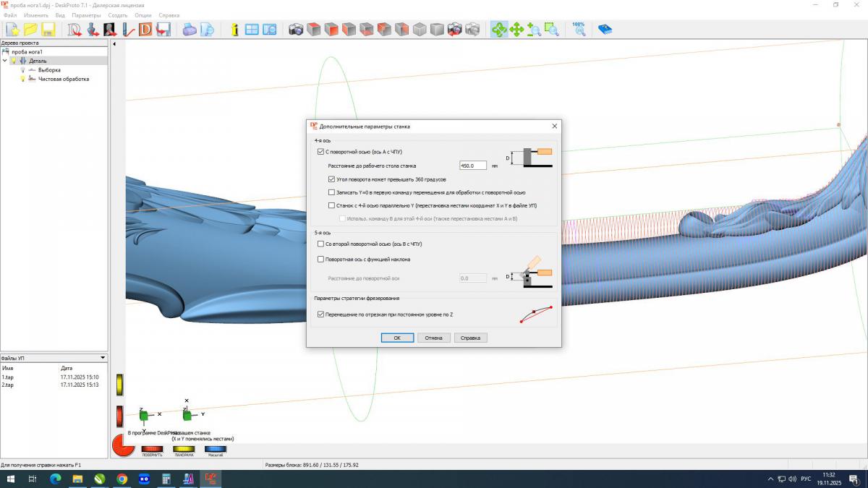The height and width of the screenshot is (488, 868).
Task: Click the blue 'Масштаб' thumbwheel slider
Action: coord(216,449)
